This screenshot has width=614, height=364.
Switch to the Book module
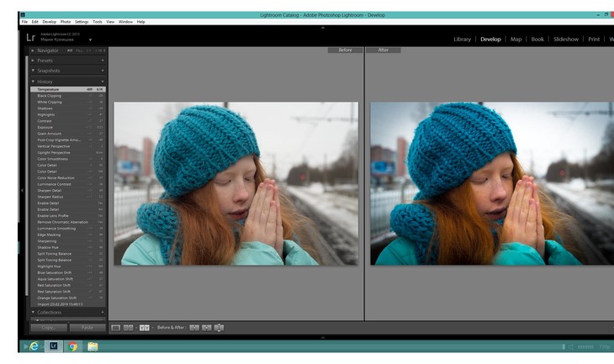pos(537,40)
